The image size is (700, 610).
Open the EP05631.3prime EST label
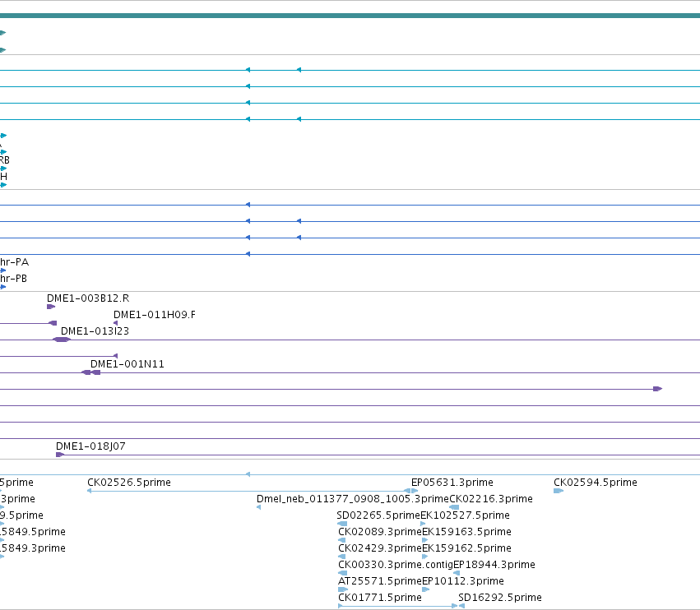coord(452,483)
